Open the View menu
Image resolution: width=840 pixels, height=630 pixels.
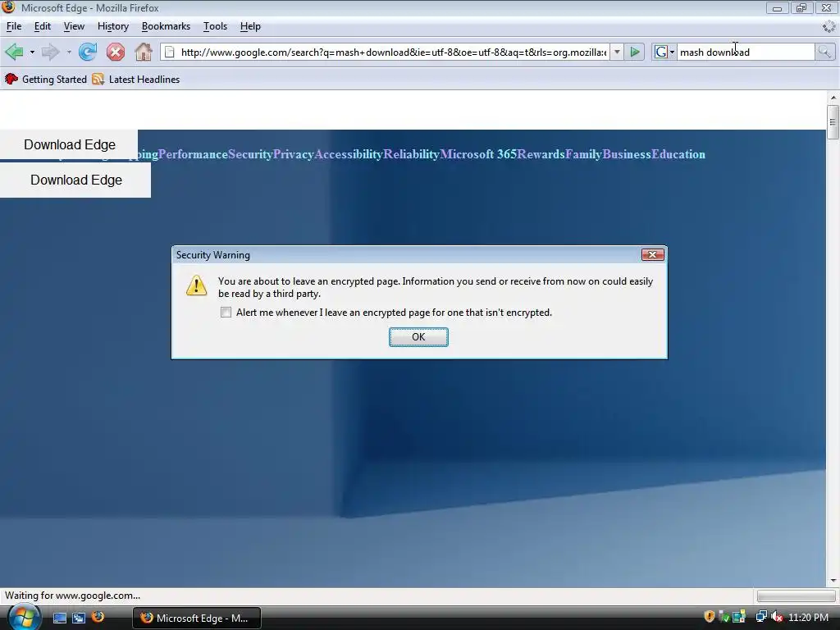tap(74, 26)
